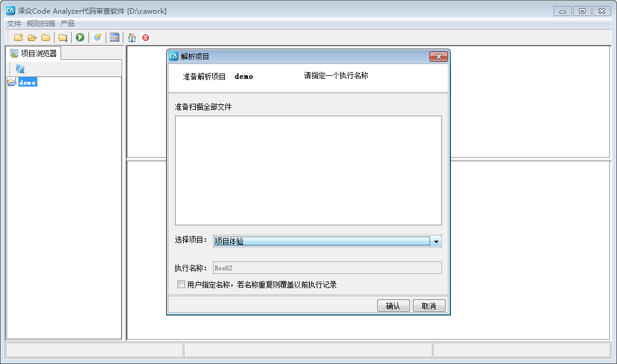Click the closed plain folder toolbar icon
The width and height of the screenshot is (617, 364).
[x=46, y=37]
